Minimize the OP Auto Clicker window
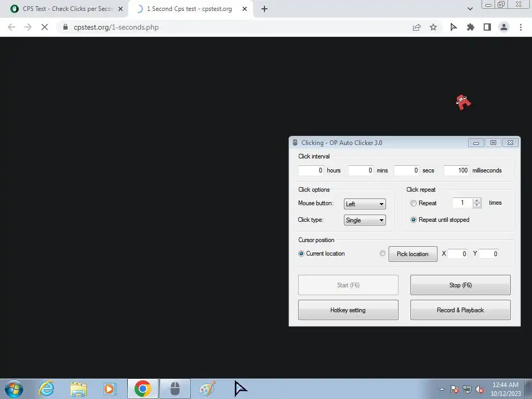Screen dimensions: 532x399 pos(476,143)
